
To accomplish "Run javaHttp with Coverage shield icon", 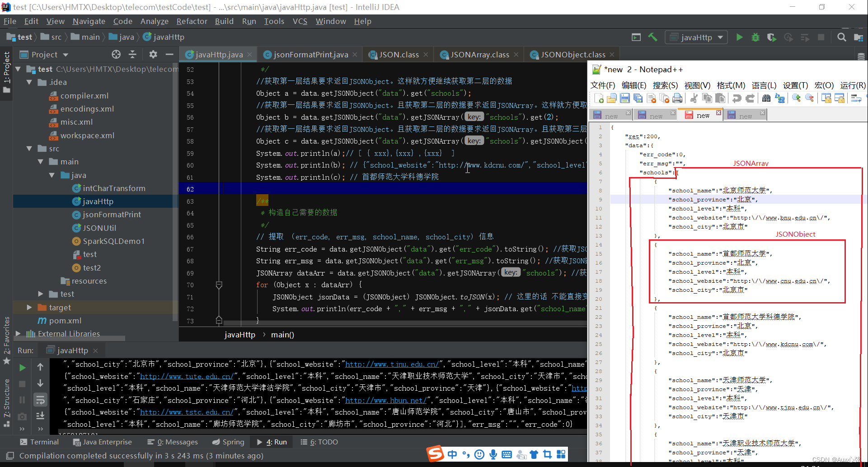I will (771, 37).
